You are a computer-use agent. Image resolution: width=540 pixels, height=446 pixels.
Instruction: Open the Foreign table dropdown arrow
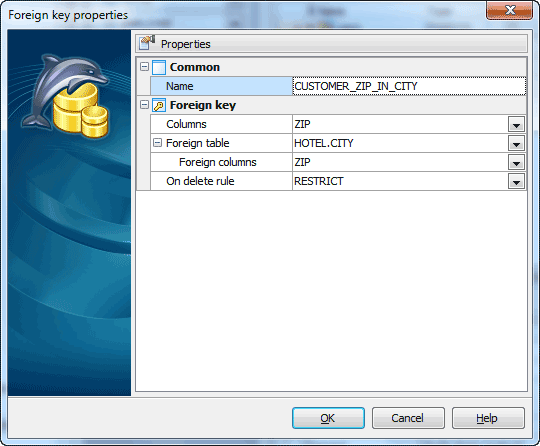(x=516, y=143)
